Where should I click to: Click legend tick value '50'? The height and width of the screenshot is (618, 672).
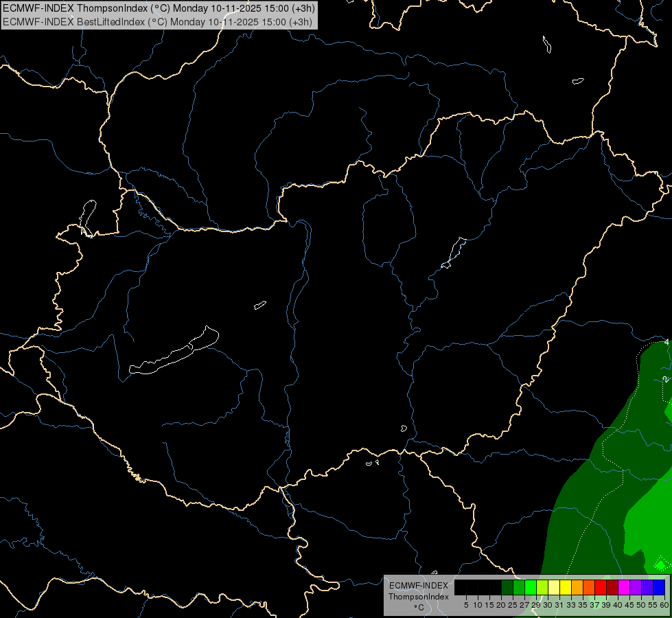coord(641,605)
